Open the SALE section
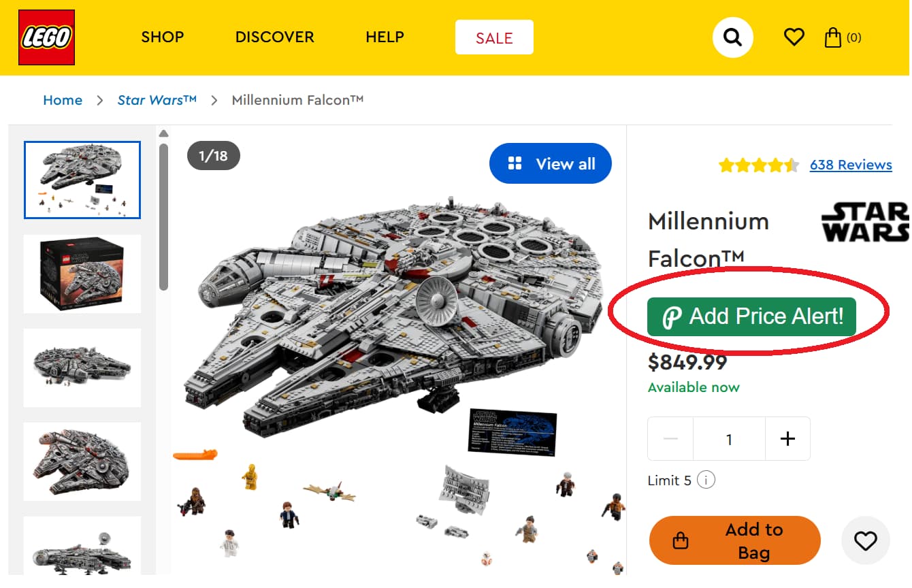 point(494,37)
